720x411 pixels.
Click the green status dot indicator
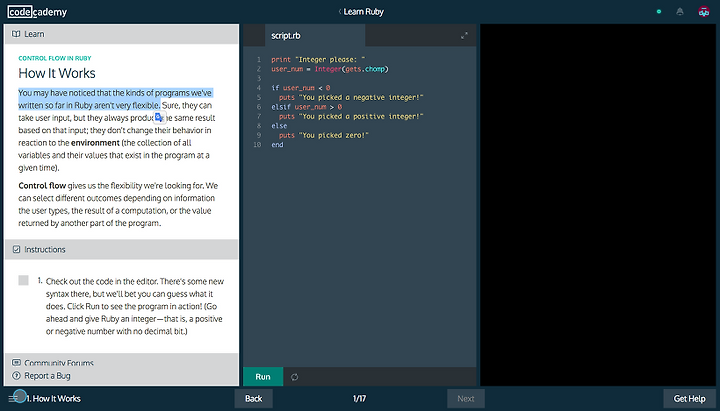pos(659,12)
